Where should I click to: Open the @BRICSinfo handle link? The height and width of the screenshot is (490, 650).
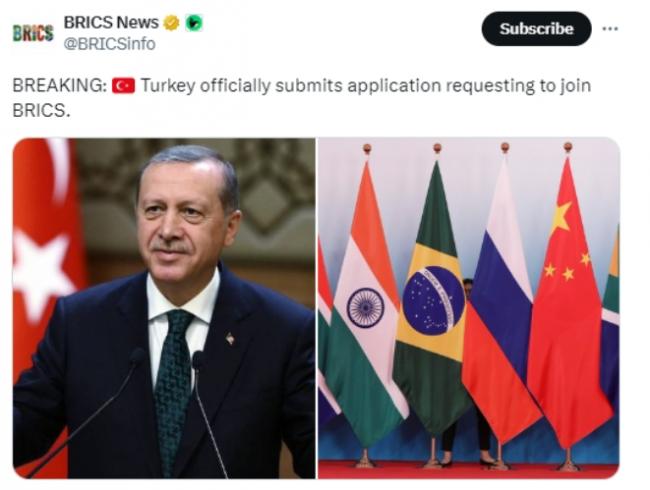[x=109, y=44]
